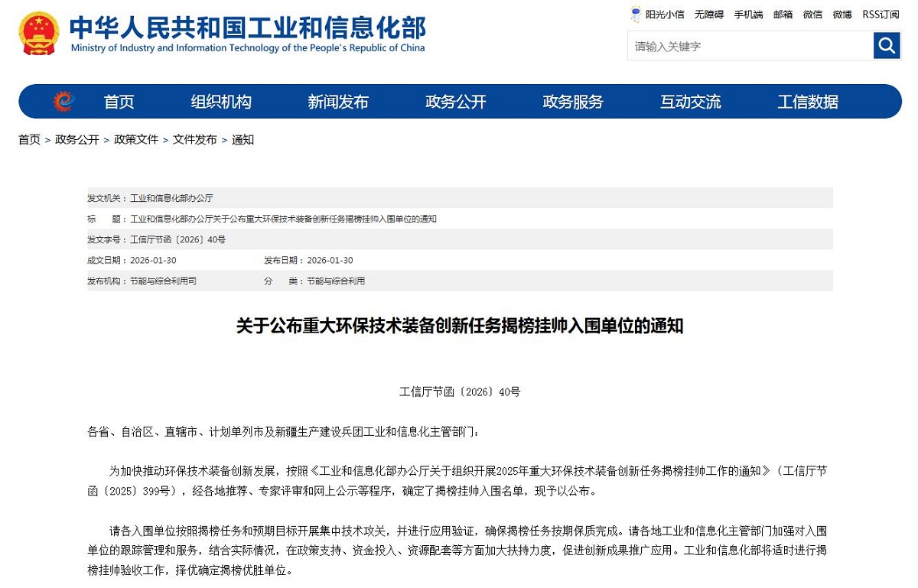Screen dimensions: 918x588
Task: Open the 无障碍 accessibility link
Action: click(707, 14)
